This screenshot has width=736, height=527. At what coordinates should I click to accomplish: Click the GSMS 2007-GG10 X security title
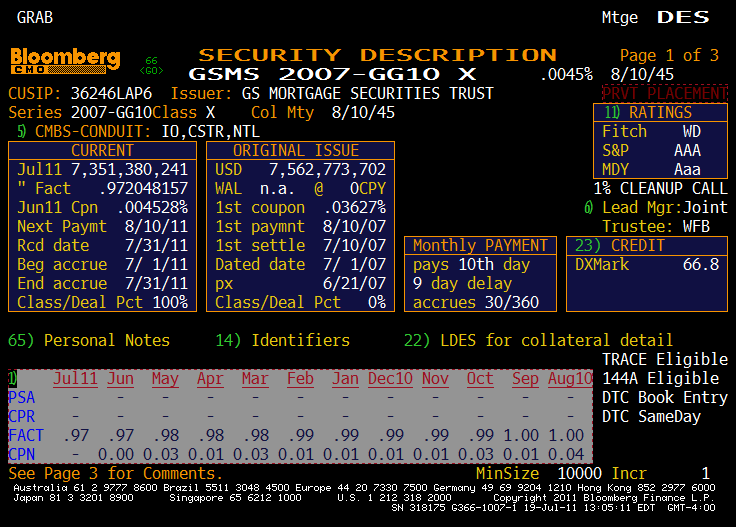332,74
